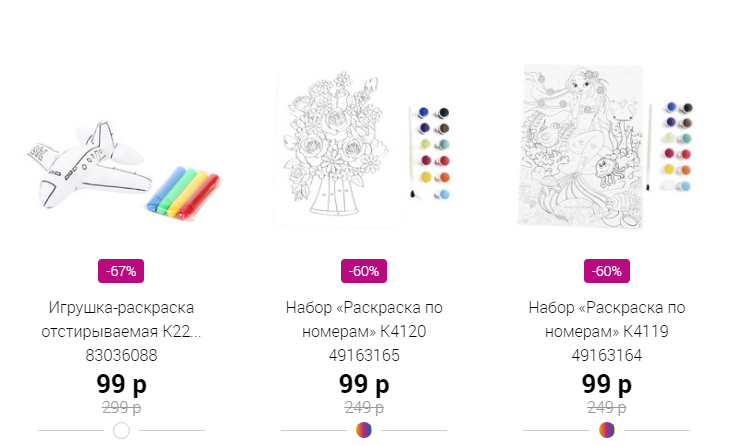The image size is (743, 446).
Task: Select the multicolor swatch under K4120
Action: click(364, 430)
